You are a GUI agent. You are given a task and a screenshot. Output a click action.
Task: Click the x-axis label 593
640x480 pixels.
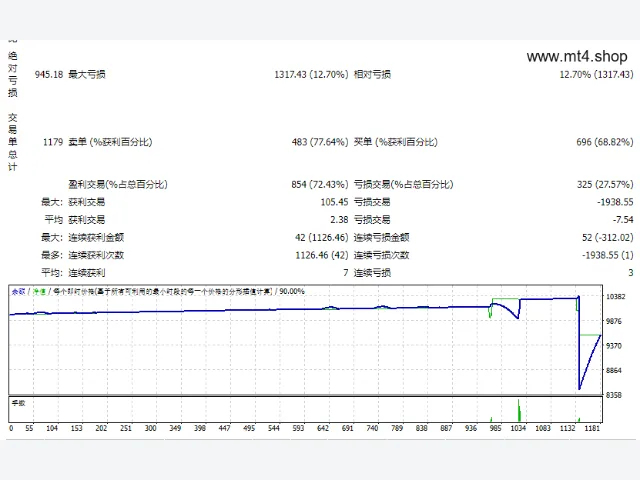[298, 428]
